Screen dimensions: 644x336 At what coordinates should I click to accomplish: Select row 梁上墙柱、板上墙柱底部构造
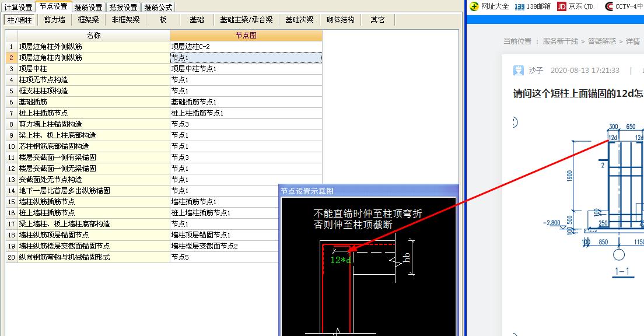94,224
